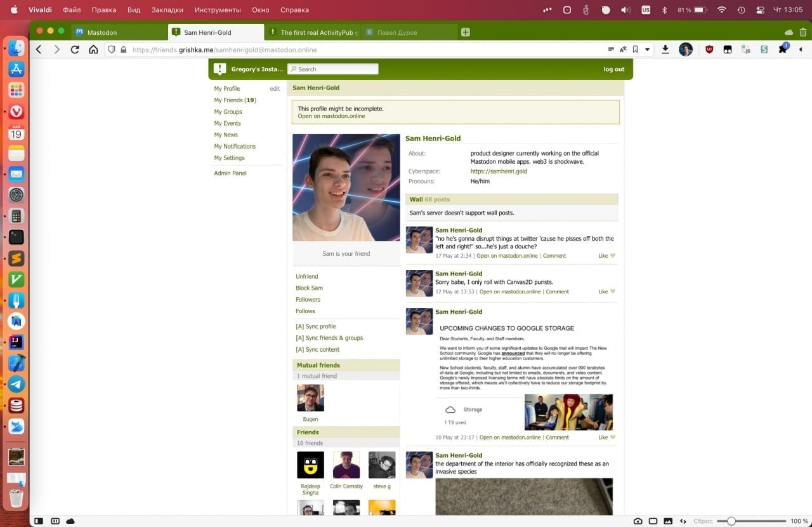This screenshot has width=812, height=527.
Task: Expand the address bar history dropdown arrow
Action: tap(647, 50)
